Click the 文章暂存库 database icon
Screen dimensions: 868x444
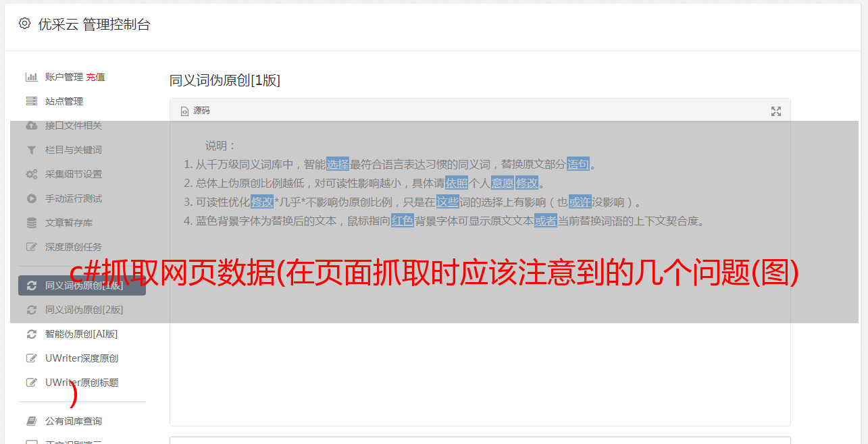pyautogui.click(x=31, y=223)
